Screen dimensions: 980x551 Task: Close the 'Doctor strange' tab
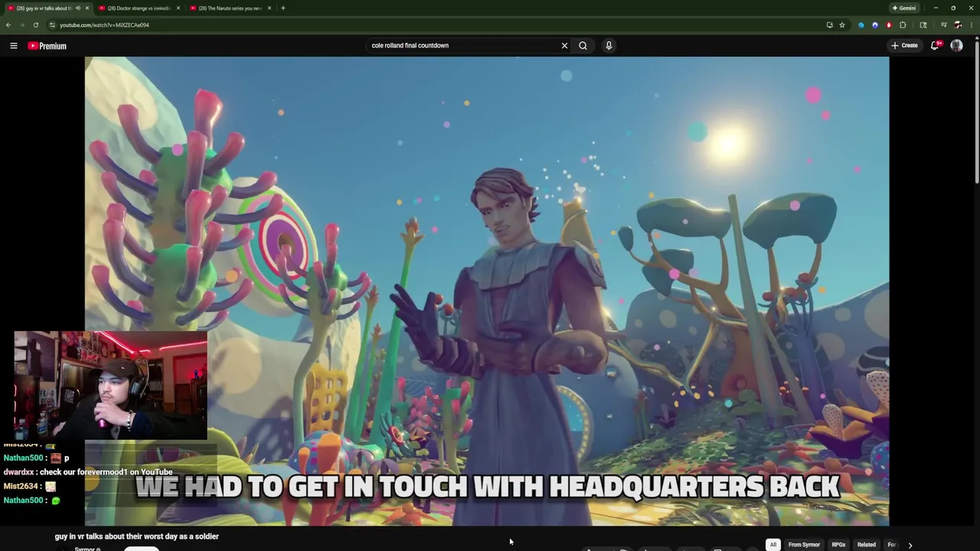[178, 8]
